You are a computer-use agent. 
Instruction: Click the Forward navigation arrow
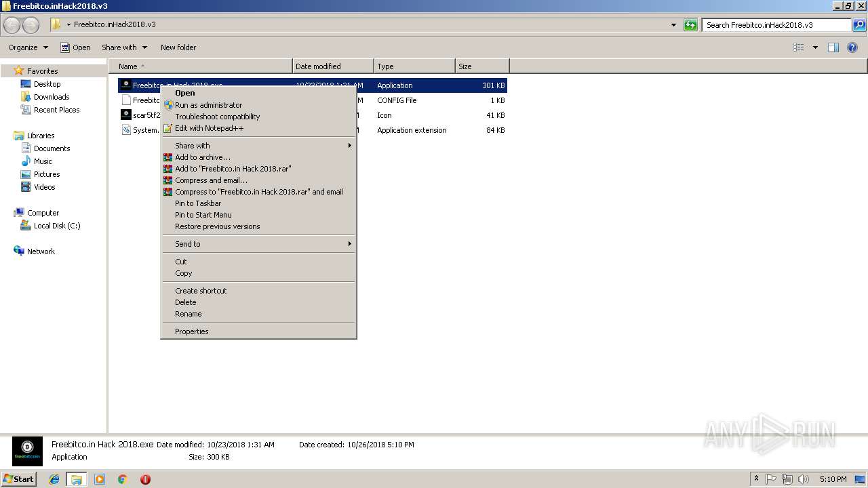[31, 25]
